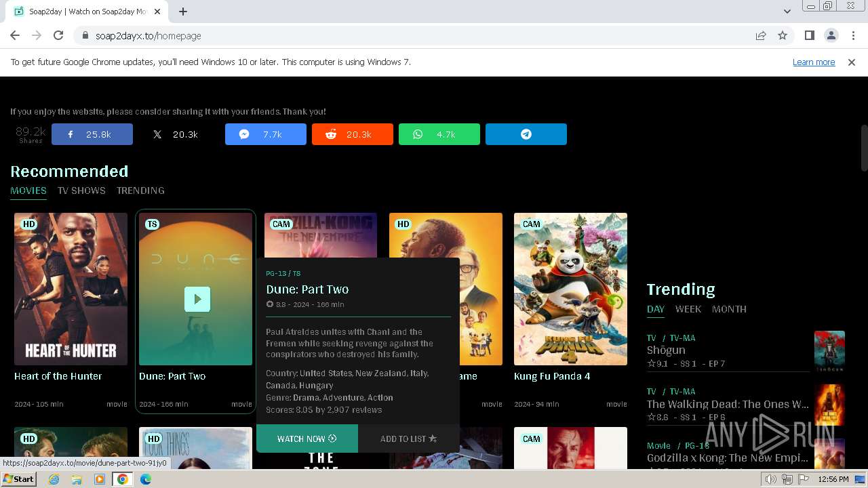Share via WhatsApp button 4.7k

[439, 134]
